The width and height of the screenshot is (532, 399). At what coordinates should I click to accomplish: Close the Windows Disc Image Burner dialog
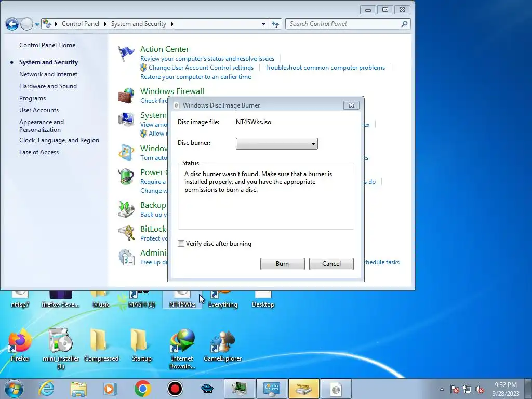pos(351,105)
